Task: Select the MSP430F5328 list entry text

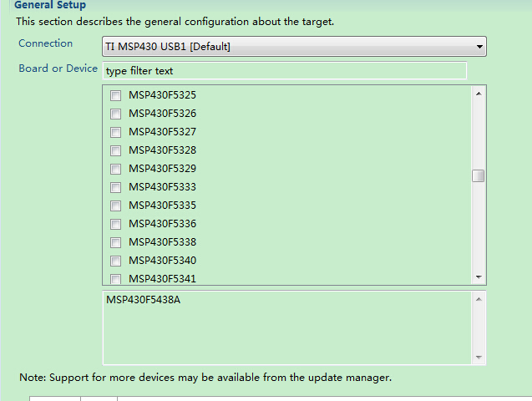Action: (x=162, y=150)
